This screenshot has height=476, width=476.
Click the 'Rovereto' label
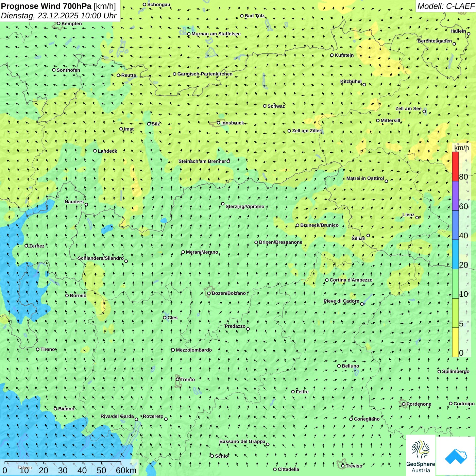153,416
